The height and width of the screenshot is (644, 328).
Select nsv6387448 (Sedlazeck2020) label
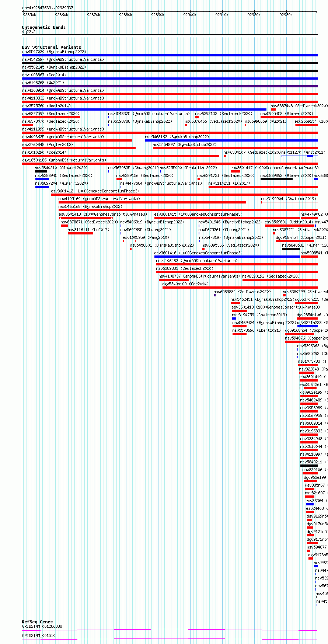point(299,106)
